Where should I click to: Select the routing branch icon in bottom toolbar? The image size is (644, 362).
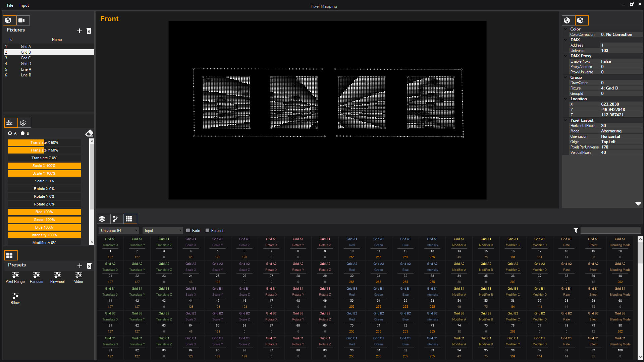(x=116, y=219)
